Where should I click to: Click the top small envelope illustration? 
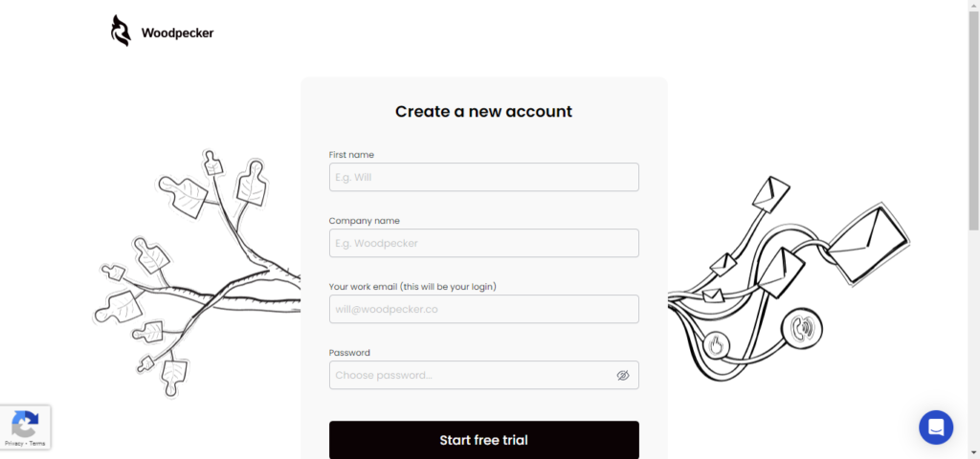770,193
